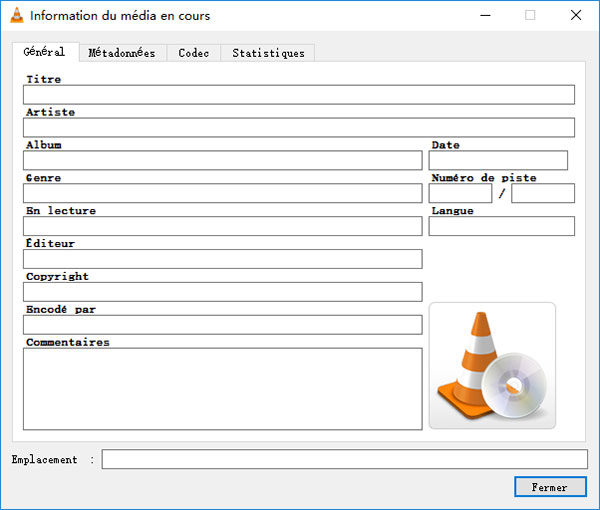The image size is (600, 510).
Task: Click the VLC cone icon in title bar
Action: coord(16,15)
